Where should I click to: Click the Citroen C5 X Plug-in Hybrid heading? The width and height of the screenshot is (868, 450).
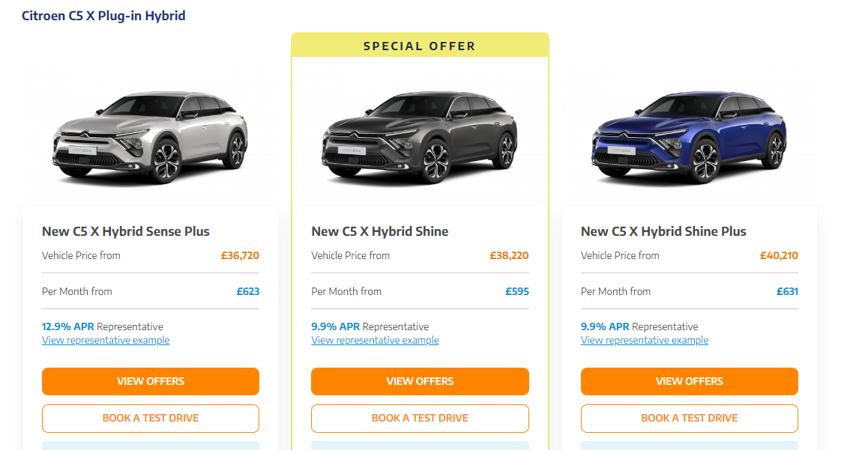pyautogui.click(x=103, y=16)
